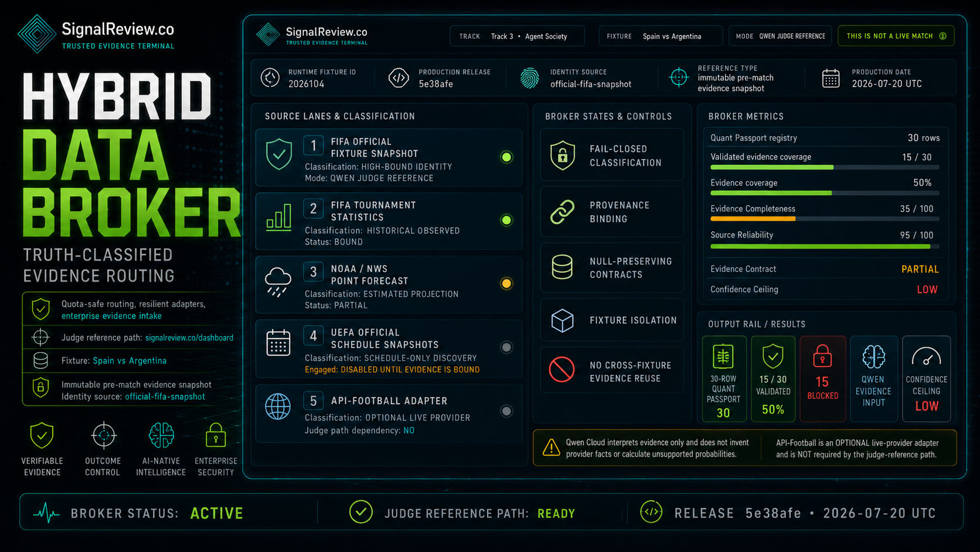The height and width of the screenshot is (552, 980).
Task: Select the 15 / 30 Validated result card
Action: click(x=773, y=379)
